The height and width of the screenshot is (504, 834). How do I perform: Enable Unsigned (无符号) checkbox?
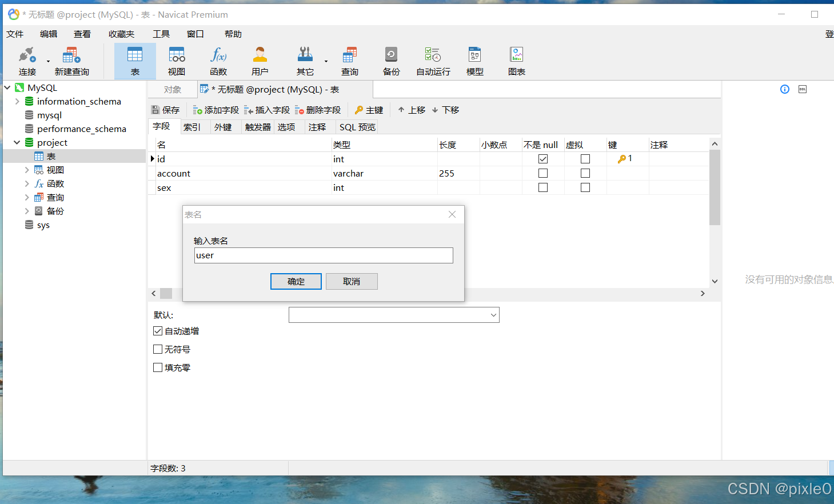pos(158,349)
